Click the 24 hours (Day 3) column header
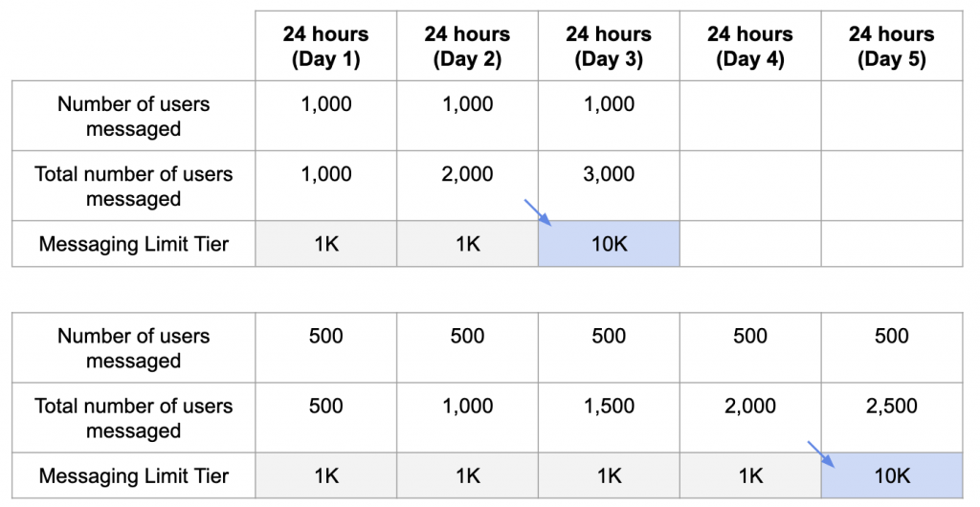This screenshot has width=980, height=507. click(x=609, y=46)
